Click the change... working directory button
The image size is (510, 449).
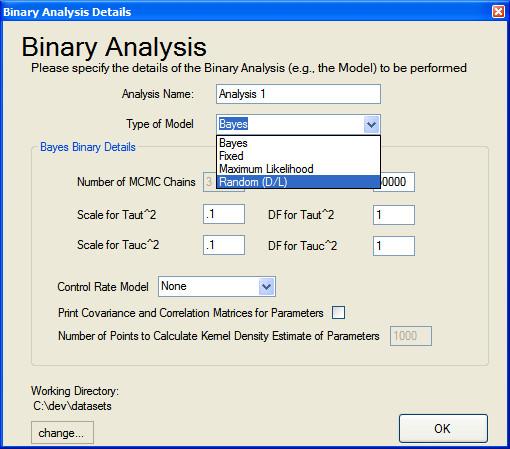point(62,433)
